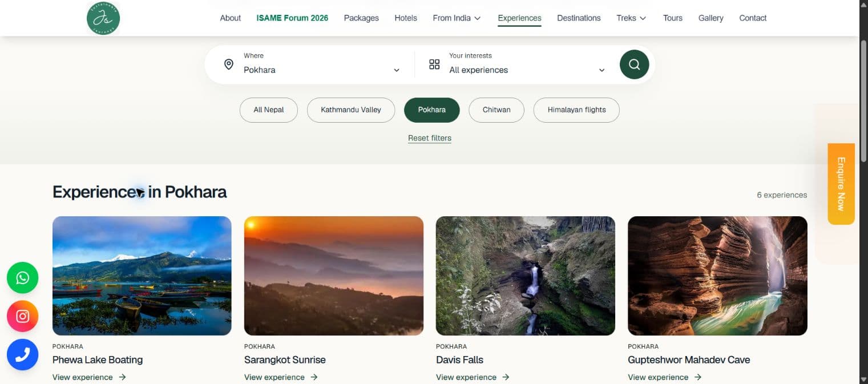Open the Tours nav item
Image resolution: width=868 pixels, height=384 pixels.
click(673, 18)
